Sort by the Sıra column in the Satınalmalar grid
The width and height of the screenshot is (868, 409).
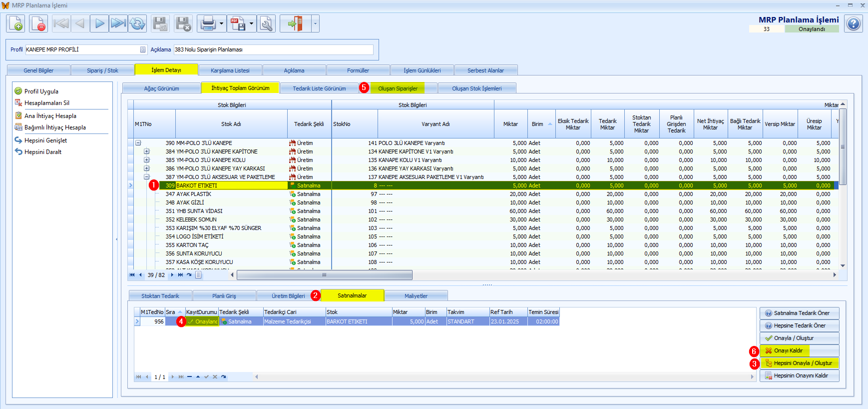[175, 312]
